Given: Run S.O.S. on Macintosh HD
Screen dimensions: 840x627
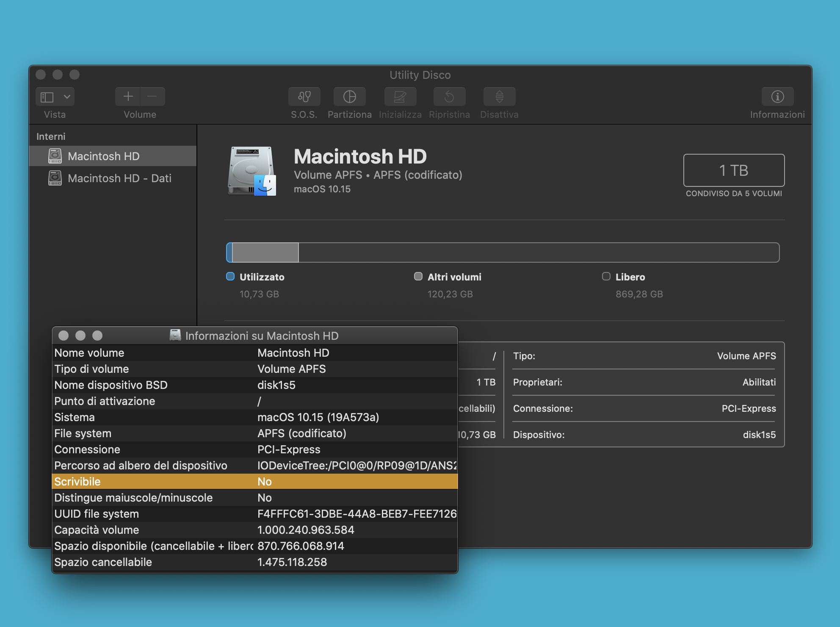Looking at the screenshot, I should [304, 97].
